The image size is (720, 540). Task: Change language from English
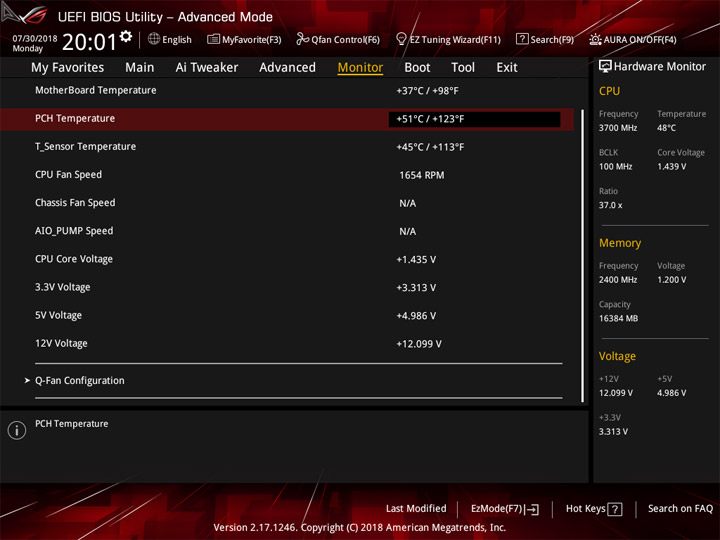tap(177, 40)
